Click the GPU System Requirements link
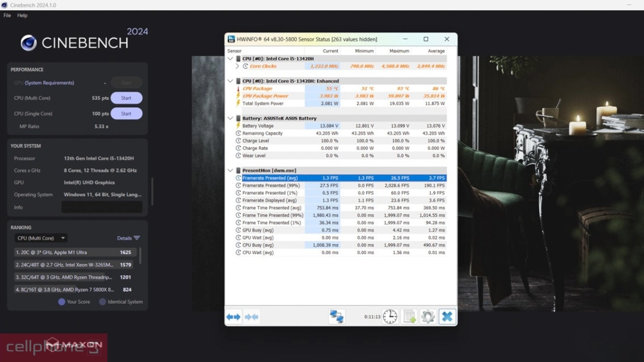644x362 pixels. [x=49, y=83]
